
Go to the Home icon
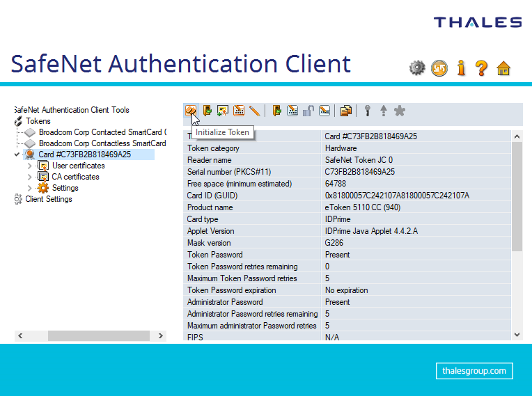pyautogui.click(x=503, y=68)
